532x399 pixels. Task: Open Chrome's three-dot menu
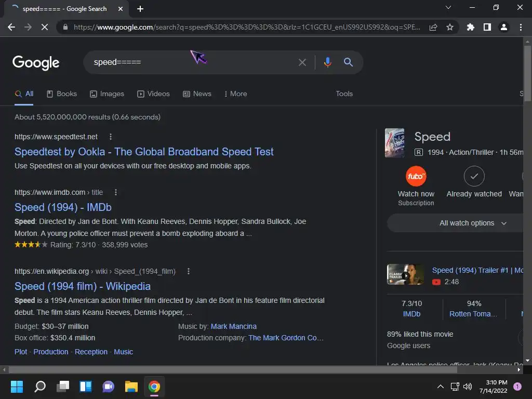click(x=521, y=27)
